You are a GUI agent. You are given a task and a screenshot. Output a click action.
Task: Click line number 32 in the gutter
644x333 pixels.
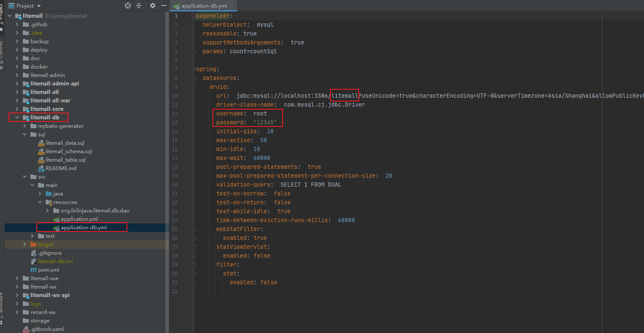coord(176,292)
